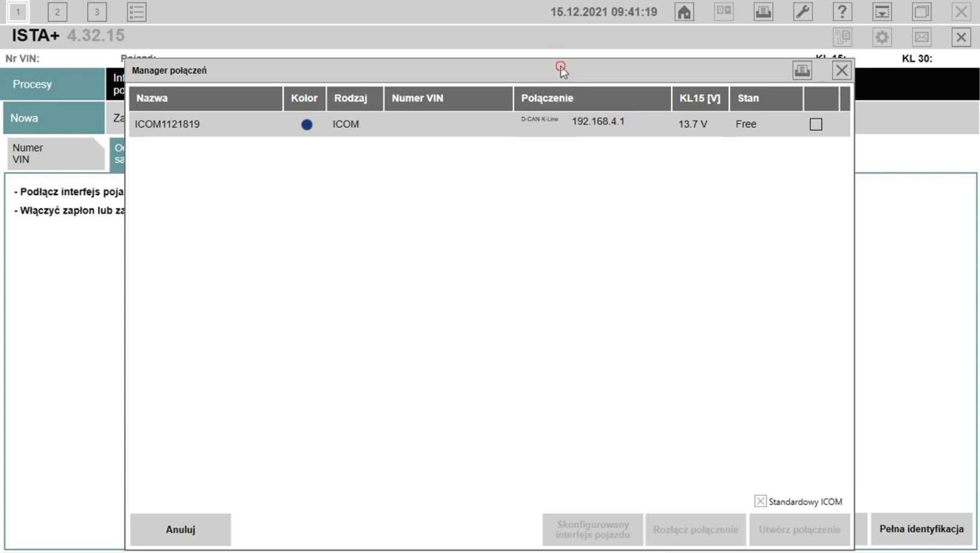Open the gear configuration icon

(x=882, y=37)
